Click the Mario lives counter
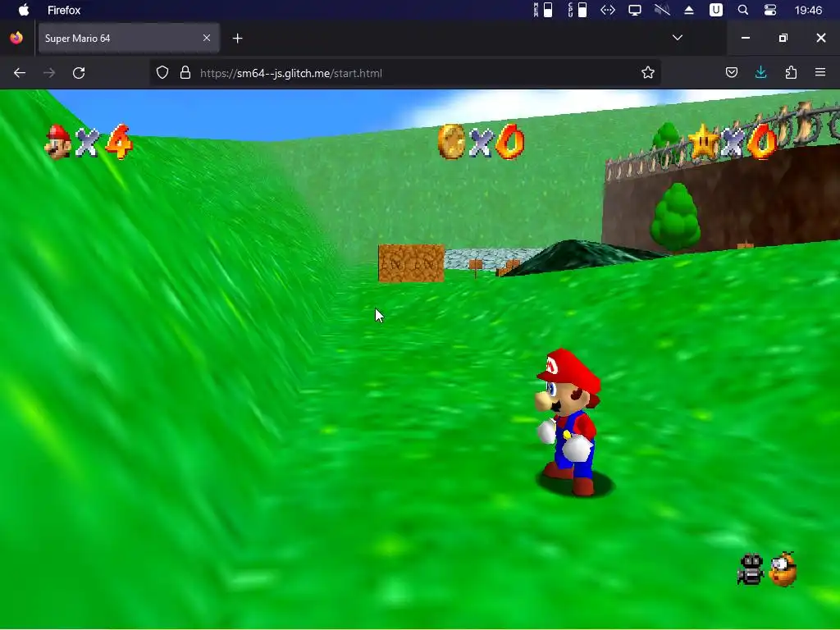Image resolution: width=840 pixels, height=630 pixels. click(89, 142)
